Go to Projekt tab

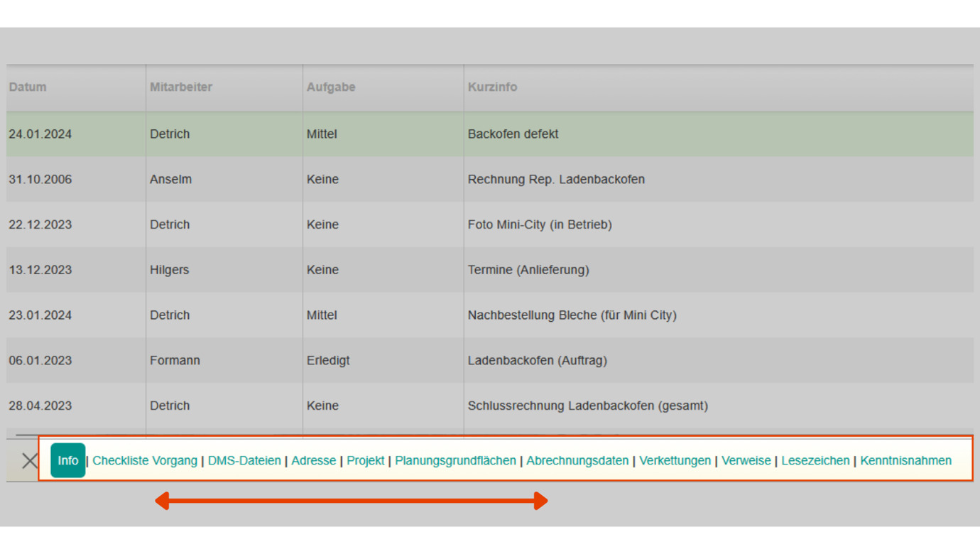click(366, 460)
